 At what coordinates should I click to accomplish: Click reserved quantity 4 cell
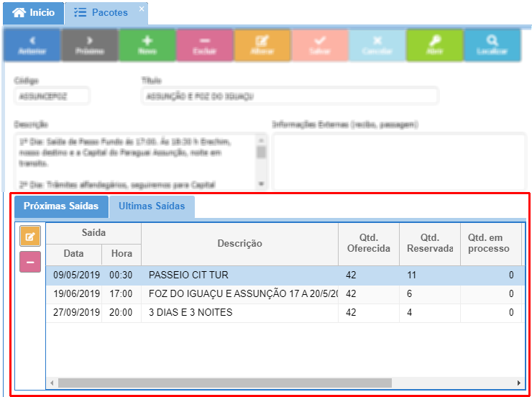429,313
